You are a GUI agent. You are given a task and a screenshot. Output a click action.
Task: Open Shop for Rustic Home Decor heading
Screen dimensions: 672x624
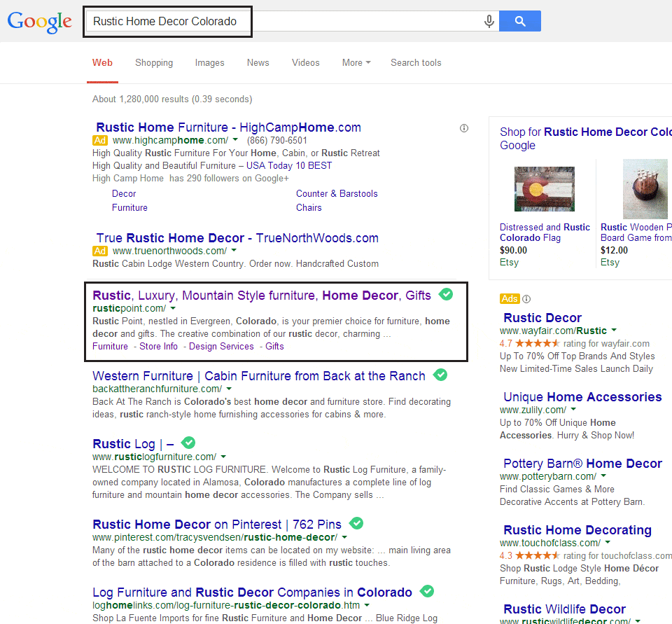(585, 138)
